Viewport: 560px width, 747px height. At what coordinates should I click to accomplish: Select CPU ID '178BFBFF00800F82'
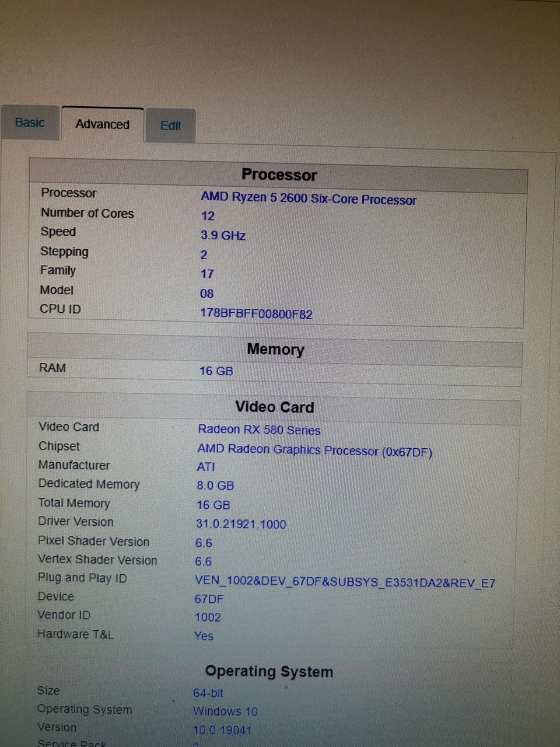click(x=256, y=313)
